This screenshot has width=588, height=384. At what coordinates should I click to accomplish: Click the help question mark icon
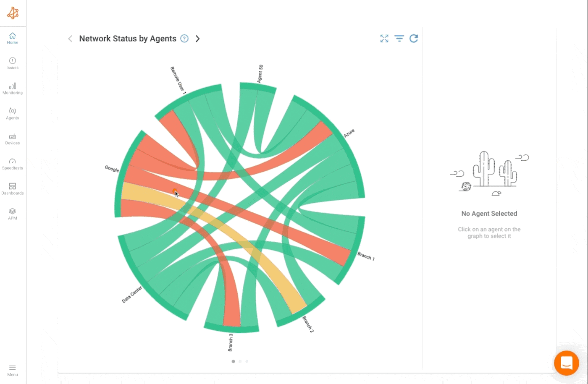[x=184, y=39]
